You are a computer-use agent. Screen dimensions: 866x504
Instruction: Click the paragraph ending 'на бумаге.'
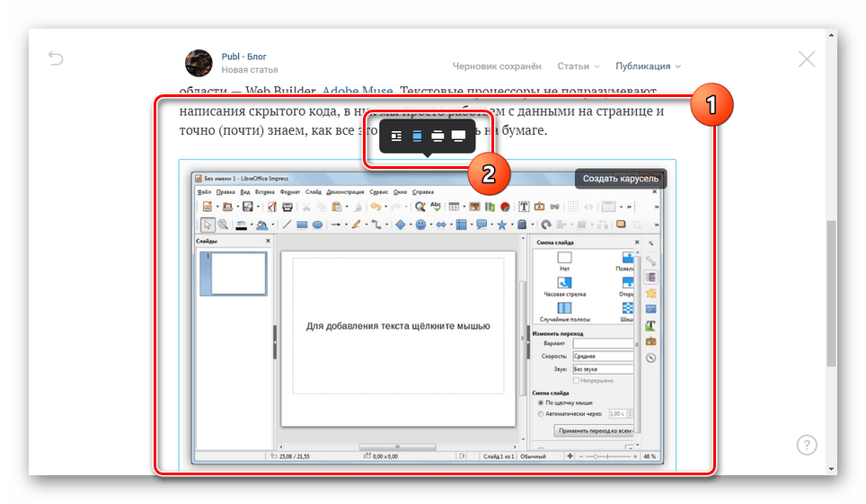[x=422, y=111]
